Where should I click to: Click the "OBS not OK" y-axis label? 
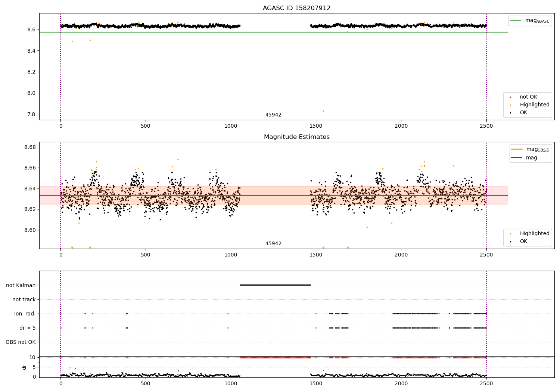tap(21, 342)
